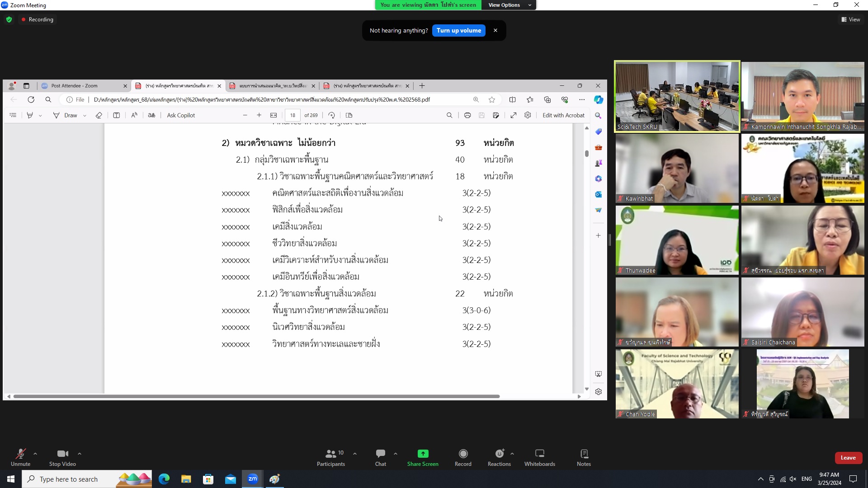Toggle PDF table of contents panel
868x488 pixels.
(13, 115)
